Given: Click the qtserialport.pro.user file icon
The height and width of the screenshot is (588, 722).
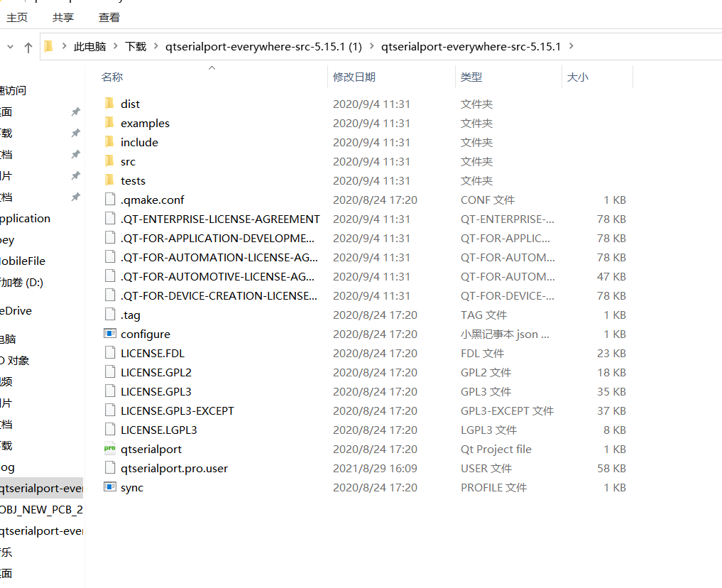Looking at the screenshot, I should tap(110, 468).
